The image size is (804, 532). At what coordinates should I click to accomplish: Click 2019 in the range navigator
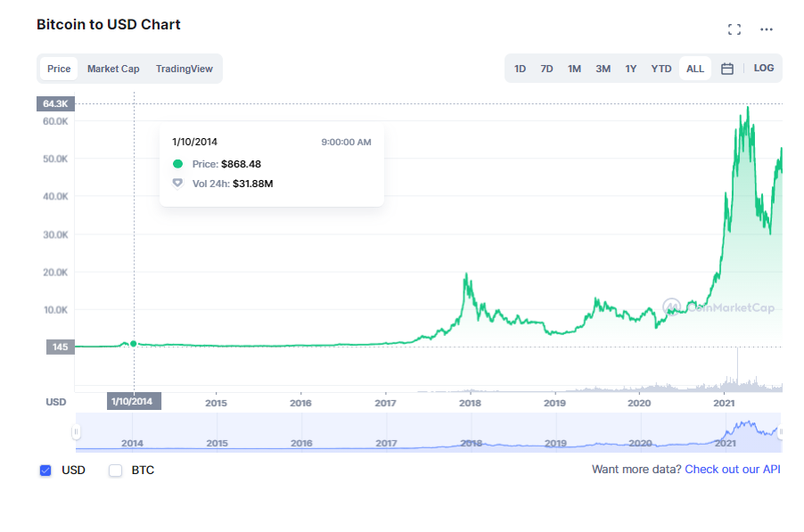(555, 444)
